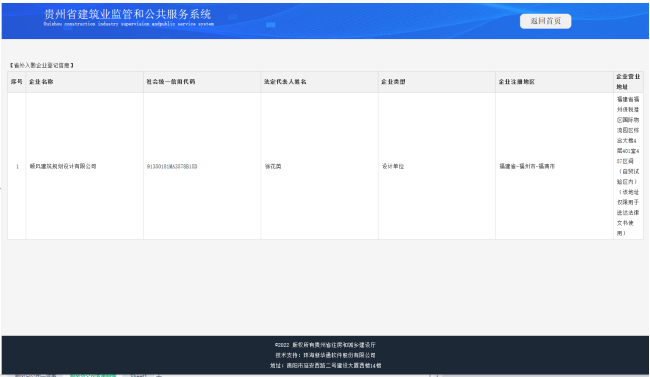Select the 社会统一信用代码 column header
650x377 pixels.
[x=202, y=82]
